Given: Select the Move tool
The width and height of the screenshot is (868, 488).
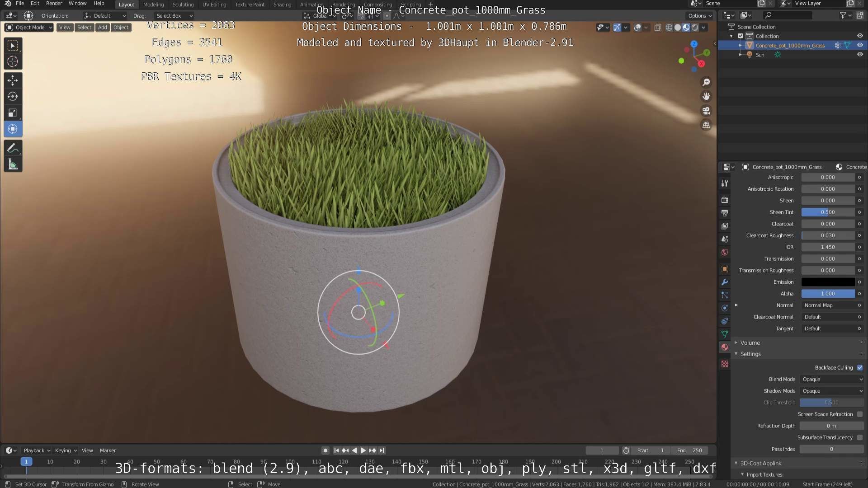Looking at the screenshot, I should click(13, 80).
